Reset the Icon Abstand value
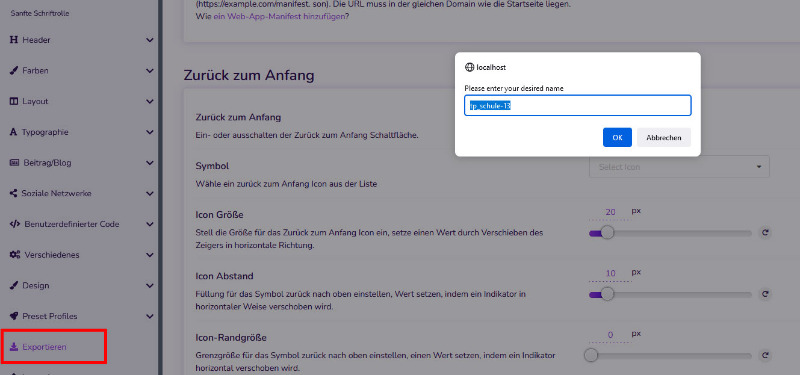Screen dimensions: 800x375 765,294
